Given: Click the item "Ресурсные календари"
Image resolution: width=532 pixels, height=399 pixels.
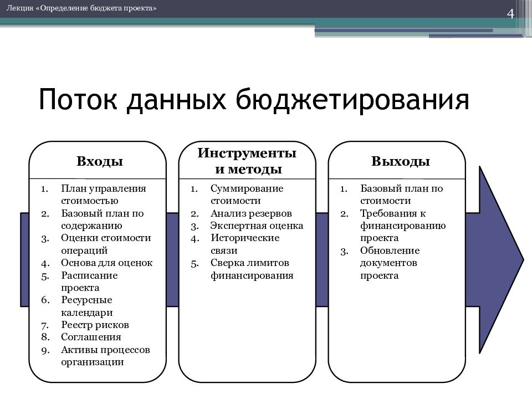Looking at the screenshot, I should point(87,306).
